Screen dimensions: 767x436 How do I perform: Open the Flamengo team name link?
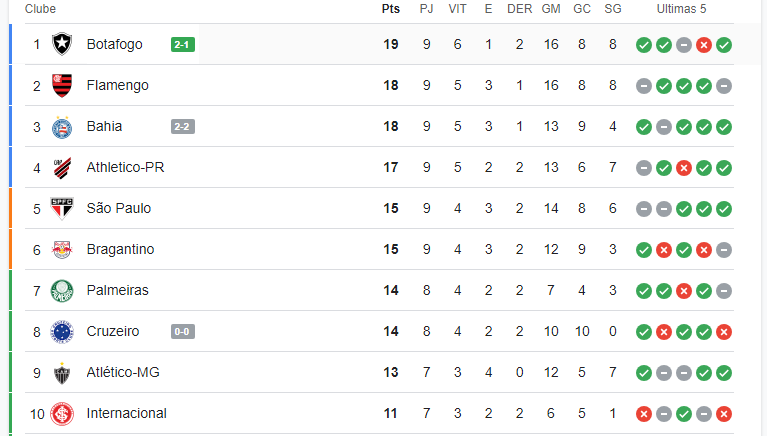pyautogui.click(x=117, y=85)
